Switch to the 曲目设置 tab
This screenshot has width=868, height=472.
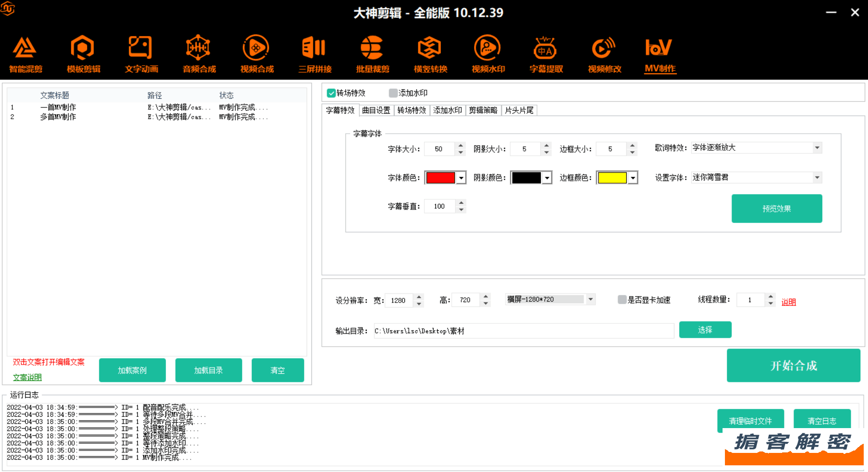[376, 110]
